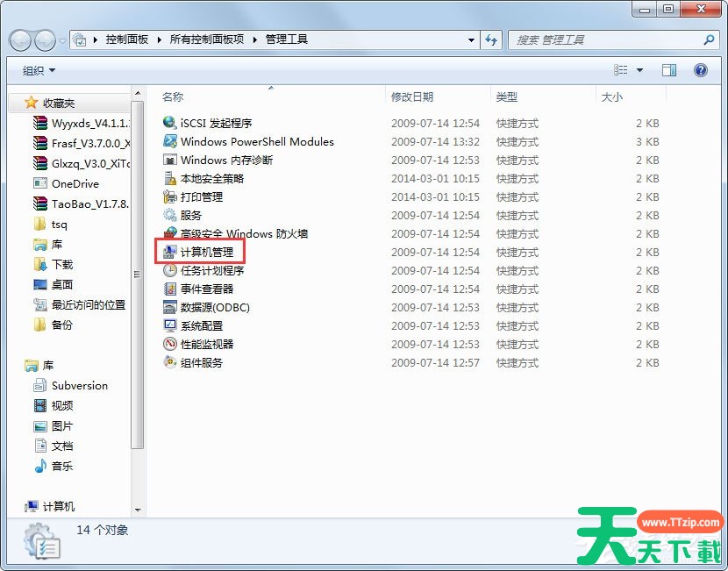Click navigation pane scrollbar up arrow
The width and height of the screenshot is (728, 571).
tap(138, 93)
